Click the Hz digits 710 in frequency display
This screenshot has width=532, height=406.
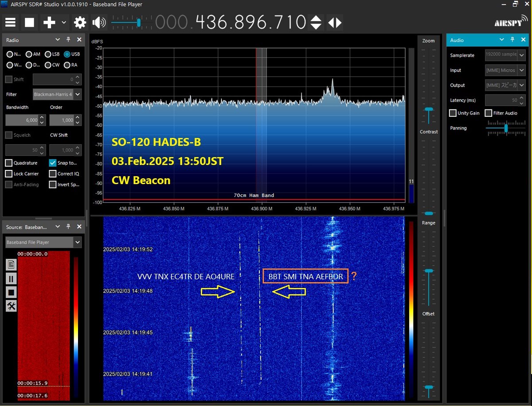[x=289, y=22]
